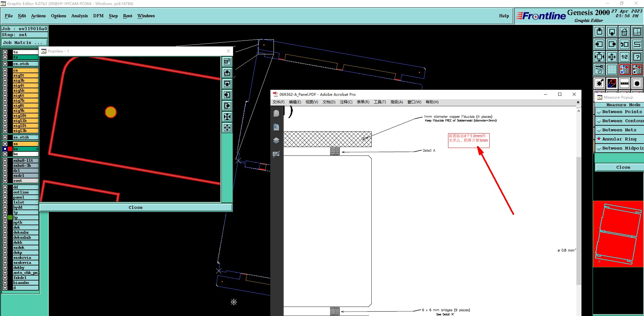Toggle the grid icon

(612, 69)
